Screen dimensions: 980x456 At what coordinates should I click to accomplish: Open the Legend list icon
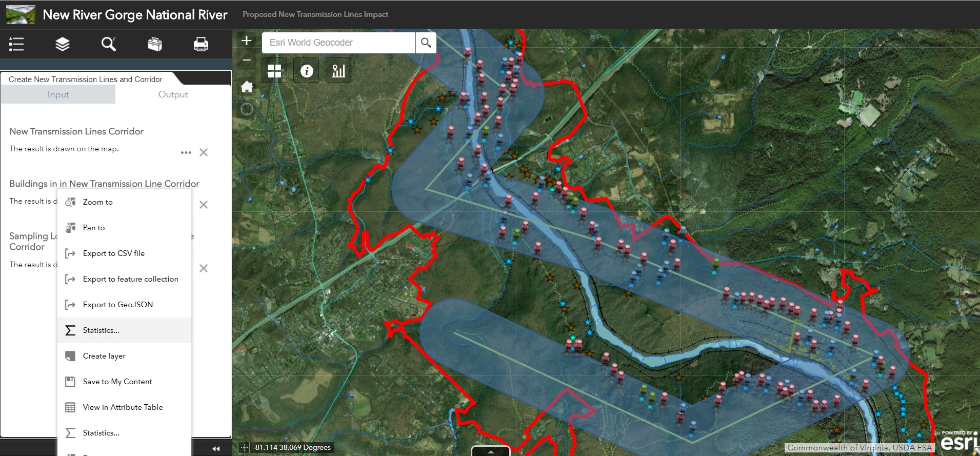click(16, 45)
